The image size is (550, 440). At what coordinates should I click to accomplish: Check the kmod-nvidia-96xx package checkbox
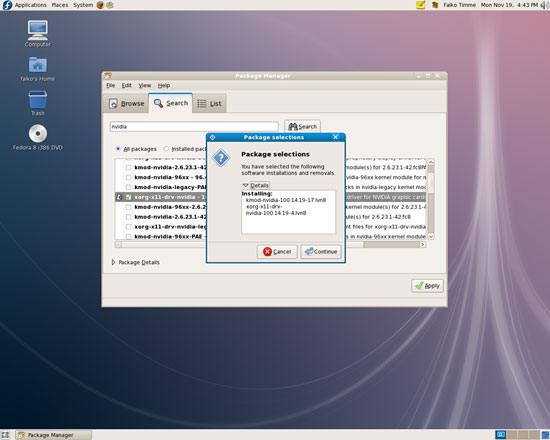tap(128, 178)
